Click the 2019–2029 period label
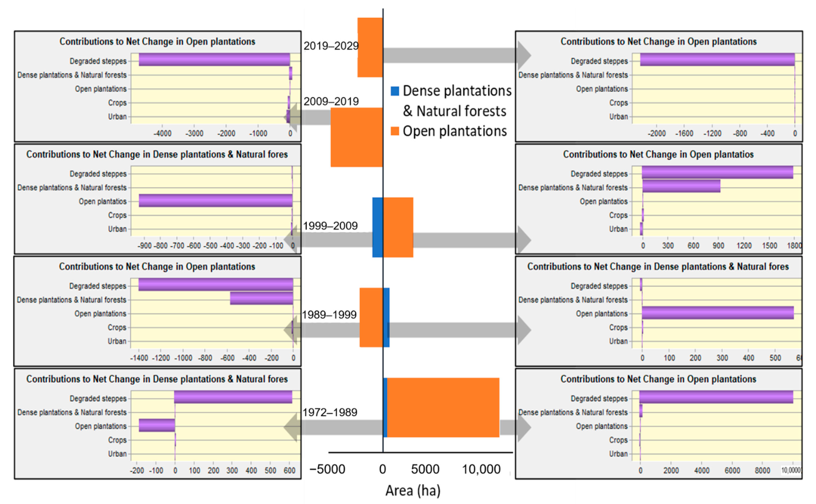 tap(331, 46)
